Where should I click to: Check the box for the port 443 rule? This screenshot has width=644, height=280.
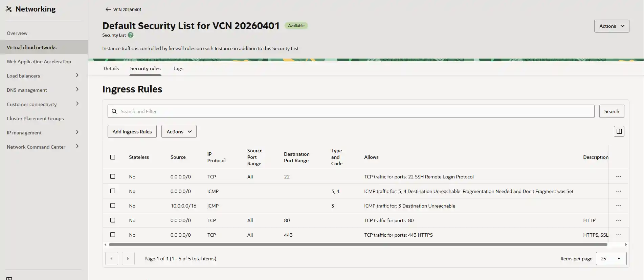pyautogui.click(x=113, y=235)
